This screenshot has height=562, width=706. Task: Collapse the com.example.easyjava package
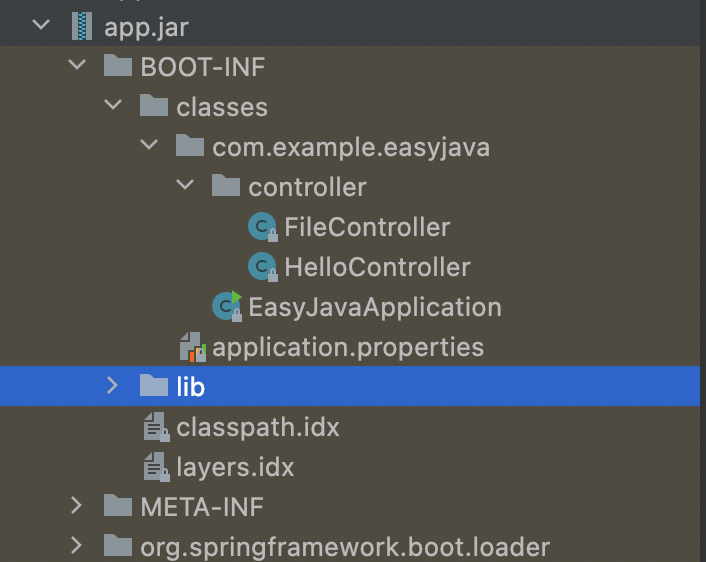(x=149, y=146)
